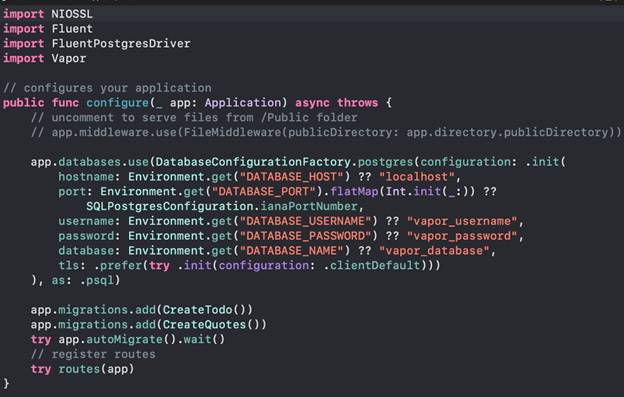Click CreateTodo() in migrations line
Screen dimensions: 624x397
[204, 309]
